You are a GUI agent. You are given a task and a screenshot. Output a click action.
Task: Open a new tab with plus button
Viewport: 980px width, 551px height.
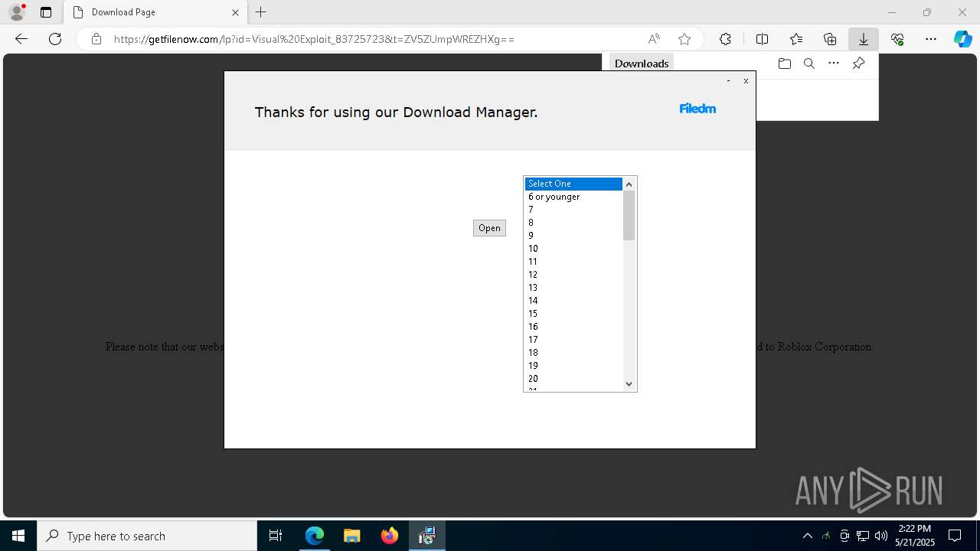coord(261,12)
